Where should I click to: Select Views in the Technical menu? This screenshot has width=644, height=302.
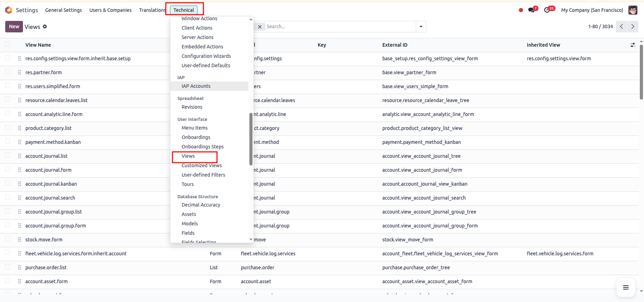pos(188,156)
